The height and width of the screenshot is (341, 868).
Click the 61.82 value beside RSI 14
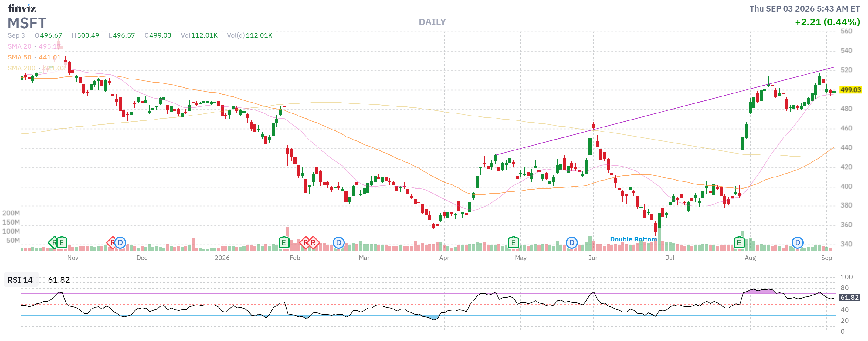pos(59,280)
